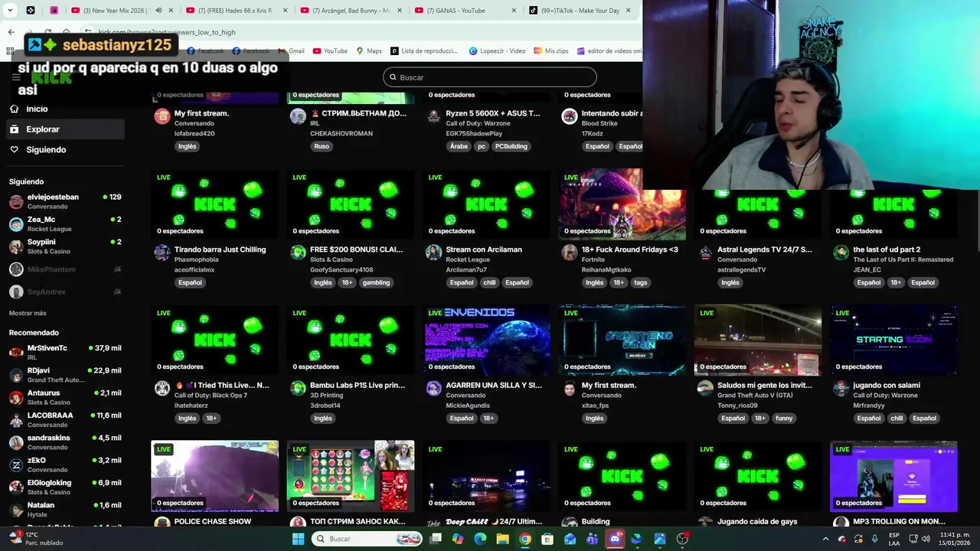980x551 pixels.
Task: Open elviejoesteban channel in following list
Action: tap(65, 202)
